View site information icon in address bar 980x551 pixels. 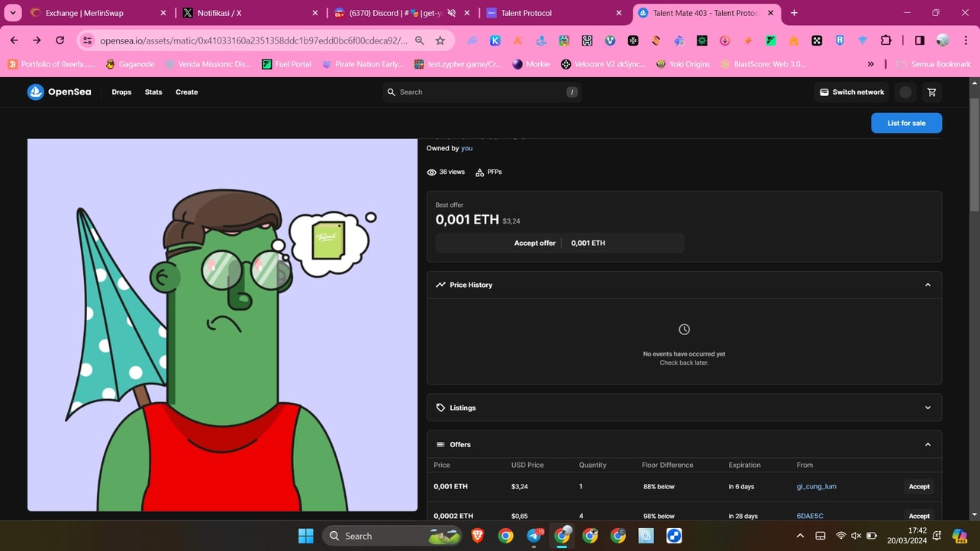point(87,40)
